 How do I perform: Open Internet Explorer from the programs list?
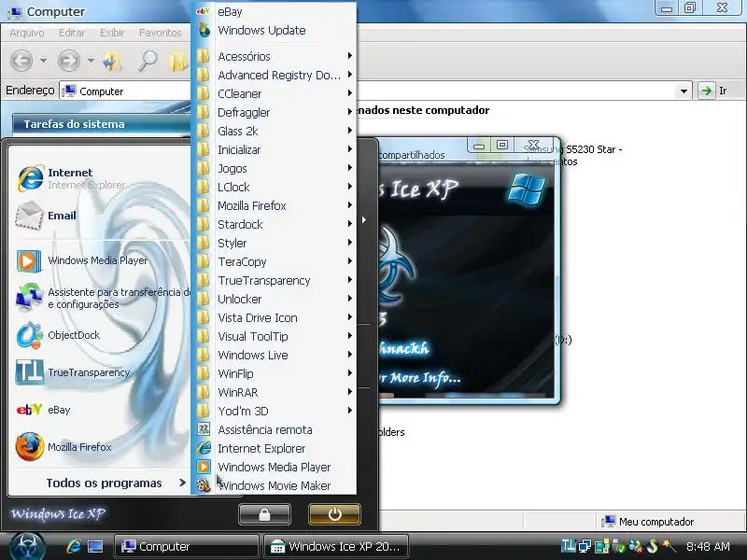pyautogui.click(x=274, y=449)
